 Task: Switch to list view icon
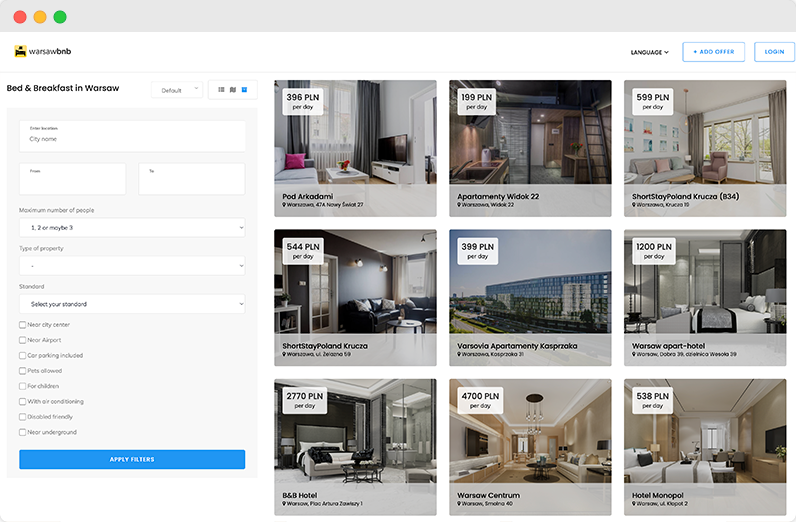coord(221,90)
